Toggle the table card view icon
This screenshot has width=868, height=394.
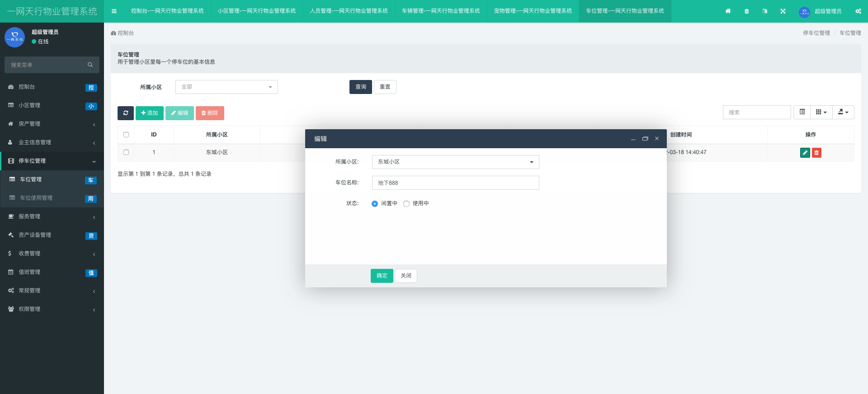coord(802,112)
